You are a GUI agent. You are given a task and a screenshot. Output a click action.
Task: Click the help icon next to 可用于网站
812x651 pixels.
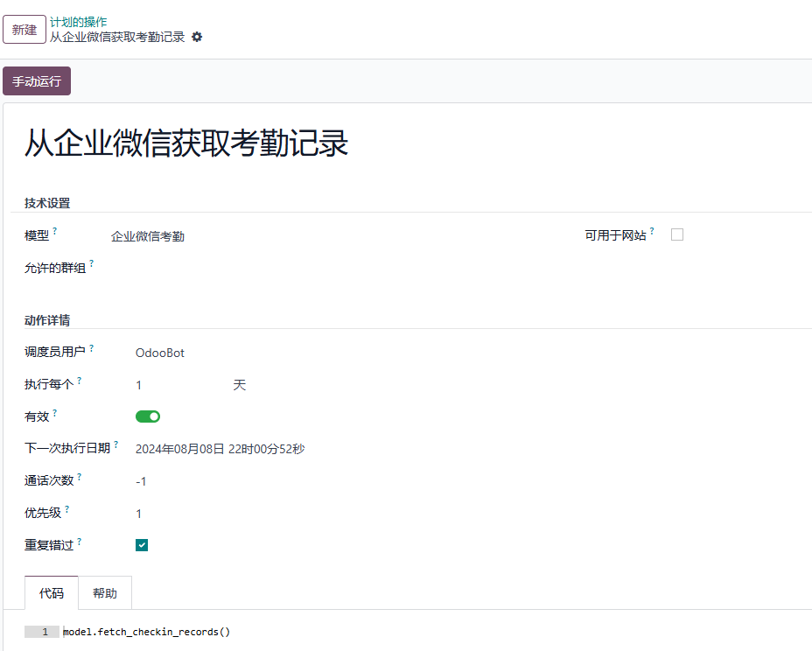(x=652, y=231)
